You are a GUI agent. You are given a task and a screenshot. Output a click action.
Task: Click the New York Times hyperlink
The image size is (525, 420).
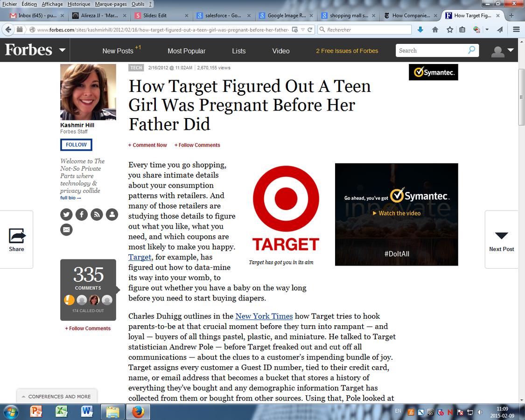pos(264,316)
